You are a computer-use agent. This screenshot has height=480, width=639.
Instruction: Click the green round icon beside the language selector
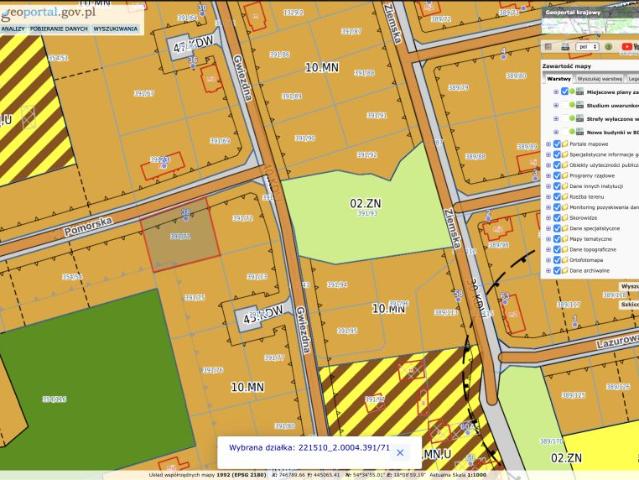point(608,47)
